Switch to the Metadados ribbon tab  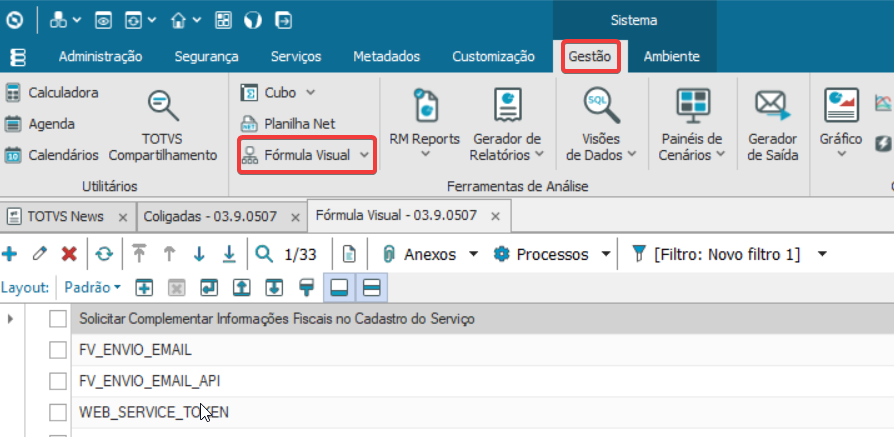click(387, 57)
